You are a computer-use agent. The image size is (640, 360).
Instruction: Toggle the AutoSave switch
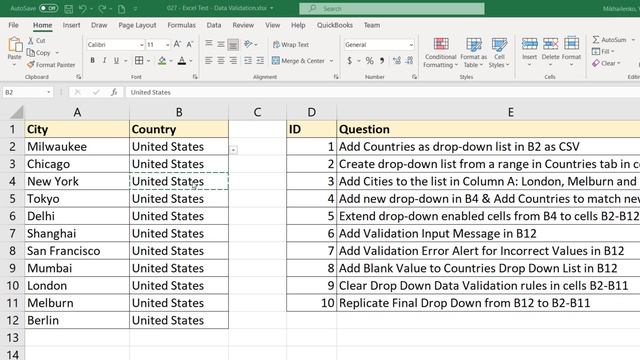click(x=48, y=8)
